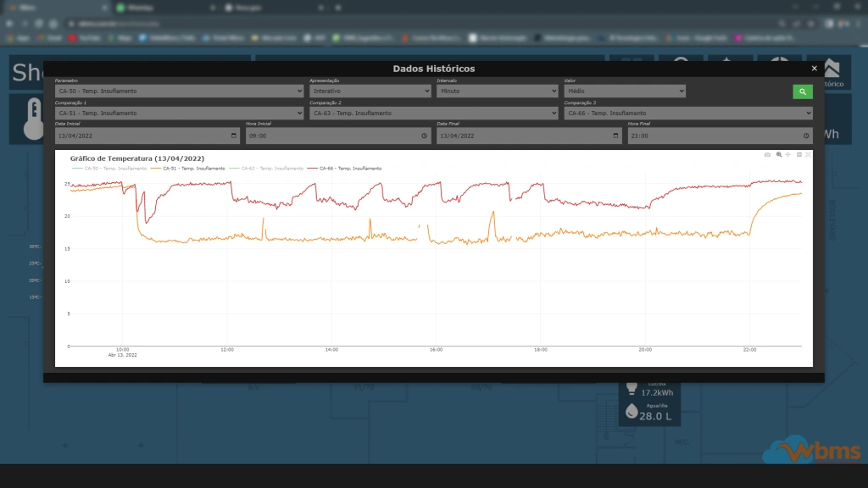Click the autoscale icon in chart toolbar
868x488 pixels.
pos(808,155)
